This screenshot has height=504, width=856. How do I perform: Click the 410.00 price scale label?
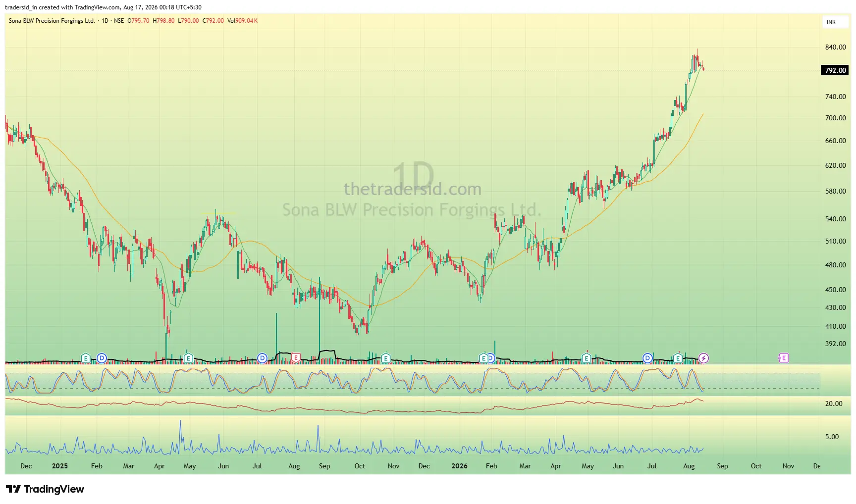(835, 326)
